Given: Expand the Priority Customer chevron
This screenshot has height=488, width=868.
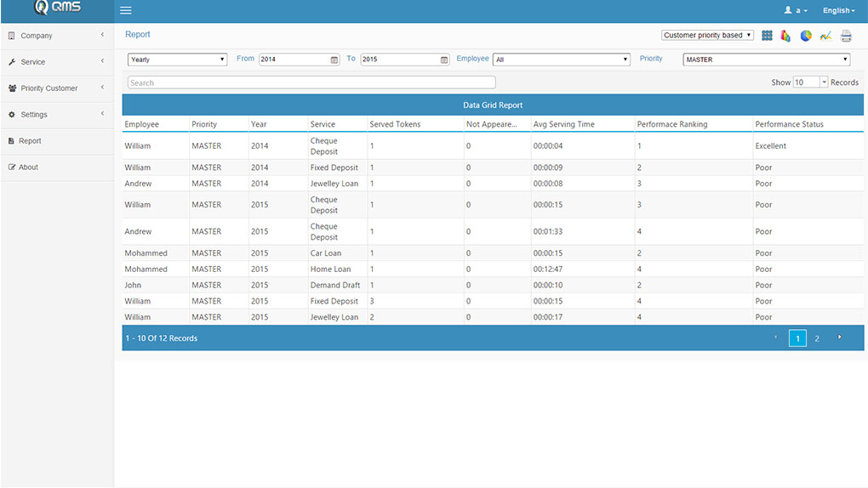Looking at the screenshot, I should [x=102, y=87].
